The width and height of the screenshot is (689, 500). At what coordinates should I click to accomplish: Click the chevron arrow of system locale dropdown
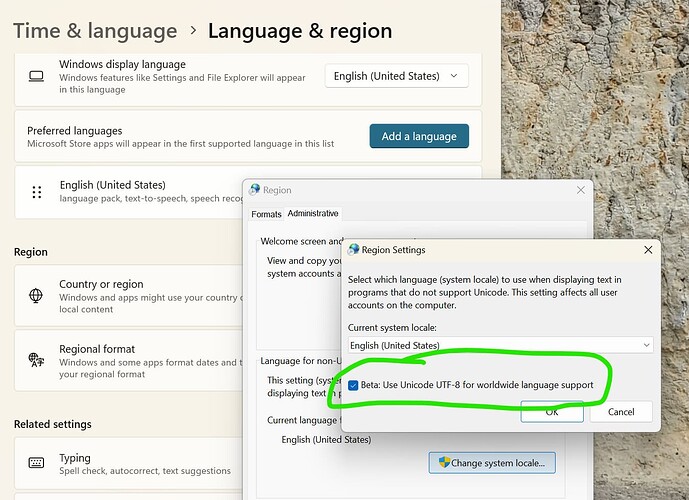[x=646, y=345]
